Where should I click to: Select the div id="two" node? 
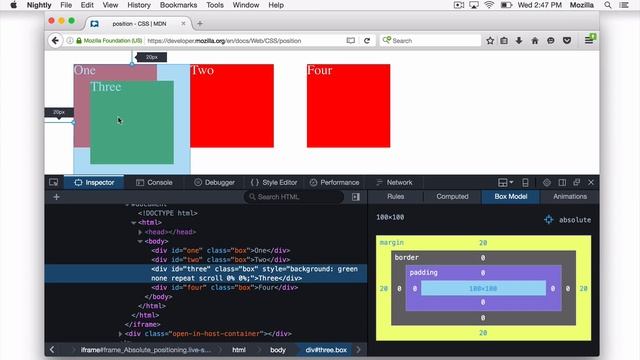click(x=221, y=260)
